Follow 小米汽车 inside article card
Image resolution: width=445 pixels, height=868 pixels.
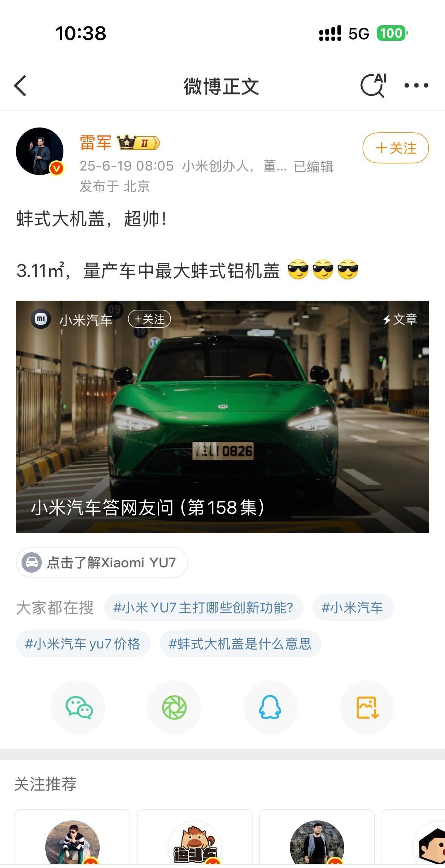[149, 319]
